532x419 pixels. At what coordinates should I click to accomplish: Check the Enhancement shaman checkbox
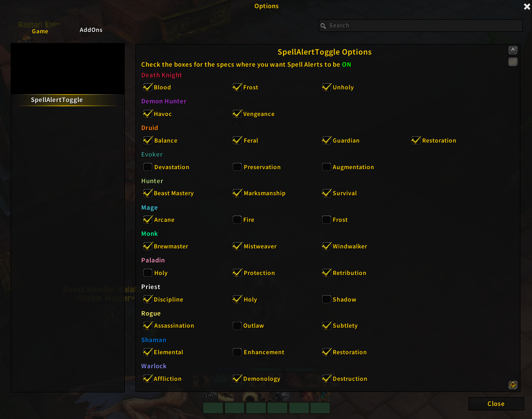click(237, 352)
